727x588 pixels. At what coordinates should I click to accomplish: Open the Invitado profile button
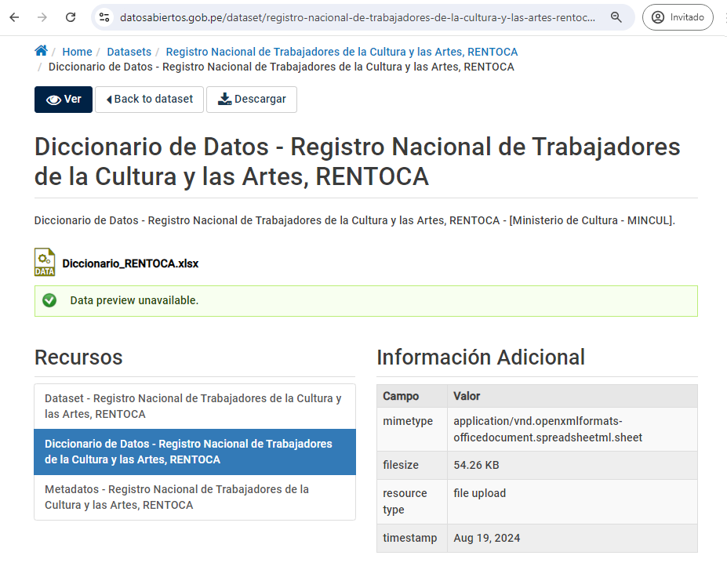[678, 17]
